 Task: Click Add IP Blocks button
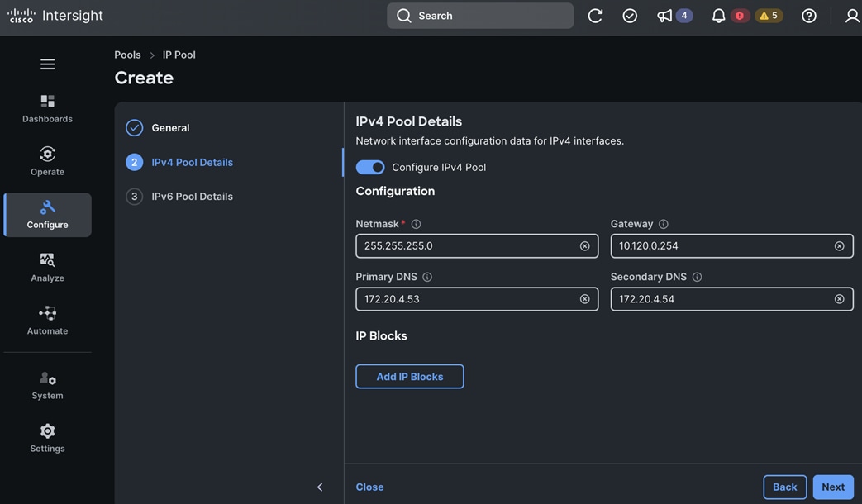pos(410,377)
